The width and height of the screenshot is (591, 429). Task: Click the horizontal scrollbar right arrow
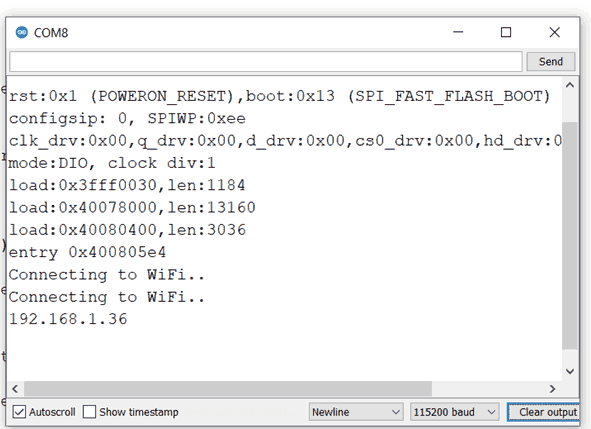pos(552,389)
